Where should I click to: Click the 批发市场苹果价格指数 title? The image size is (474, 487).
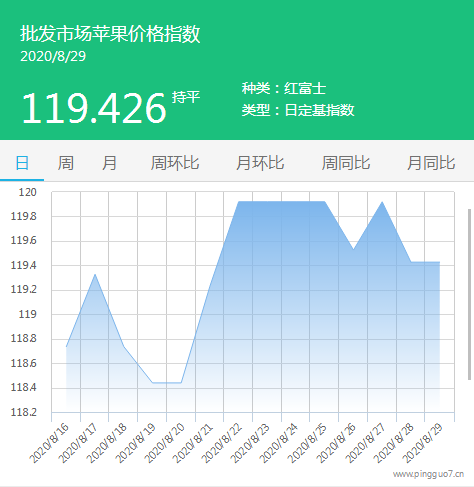(x=110, y=34)
